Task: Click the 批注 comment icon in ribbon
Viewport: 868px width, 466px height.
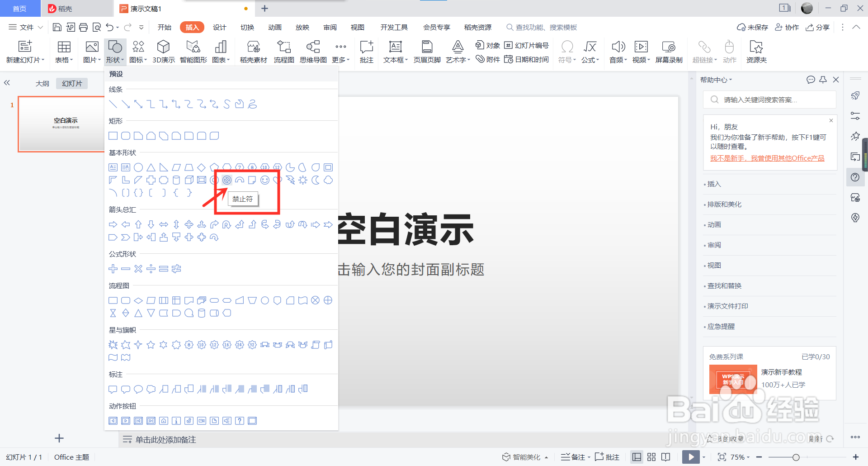Action: [367, 52]
